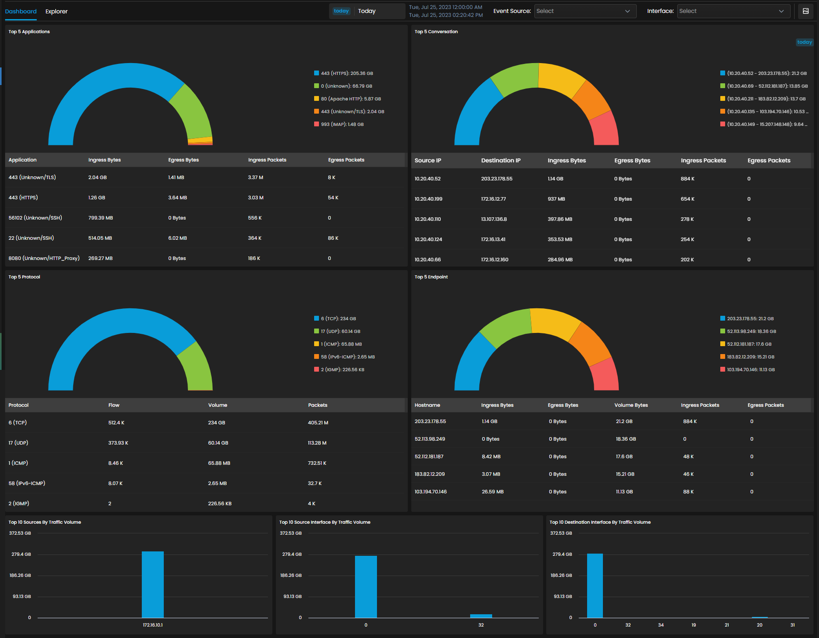The height and width of the screenshot is (638, 819).
Task: Open the Interface select dropdown
Action: (x=732, y=11)
